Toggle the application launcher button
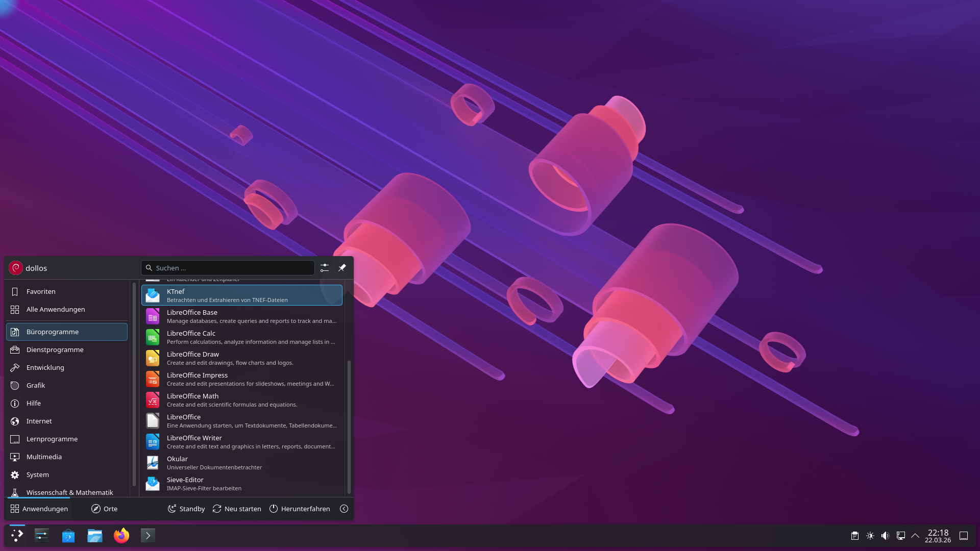 (17, 536)
